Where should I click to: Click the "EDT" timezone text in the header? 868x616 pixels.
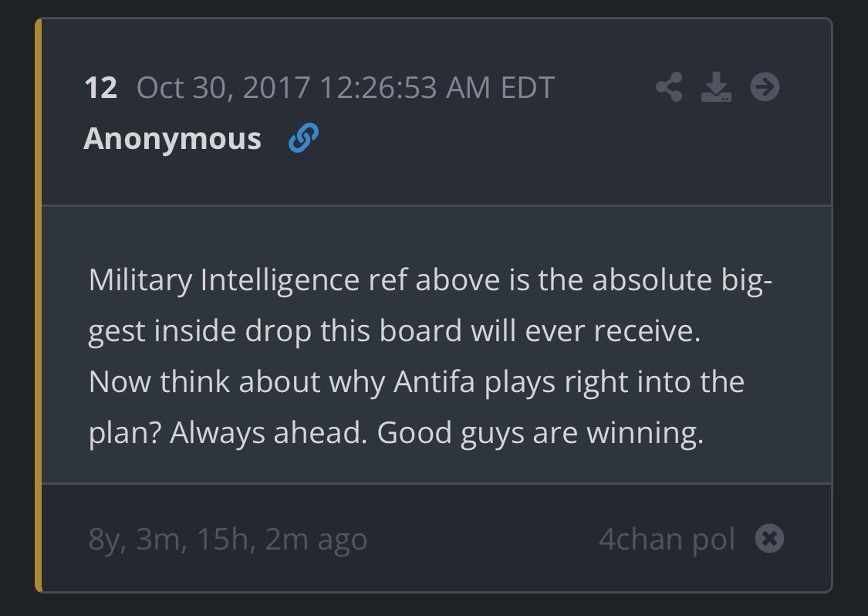528,87
